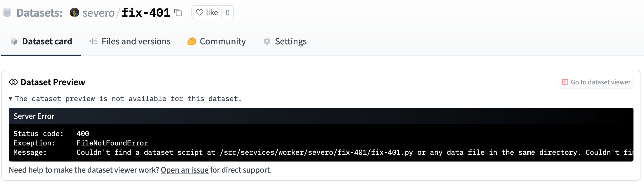
Task: Click the eye icon next to Dataset Preview
Action: (x=13, y=82)
